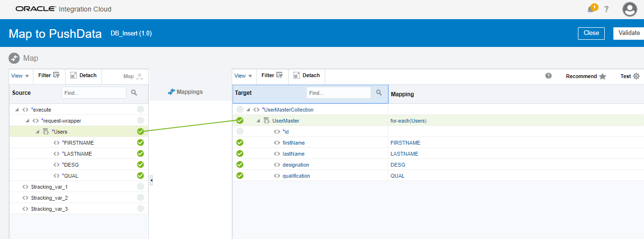Screen dimensions: 644x239
Task: Collapse the UserMaster target node
Action: (258, 121)
